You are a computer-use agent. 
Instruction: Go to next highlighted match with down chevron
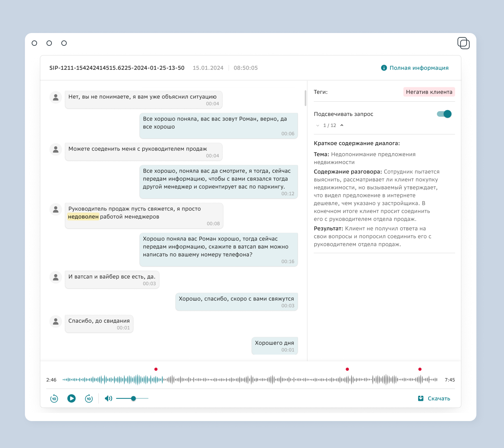(318, 125)
